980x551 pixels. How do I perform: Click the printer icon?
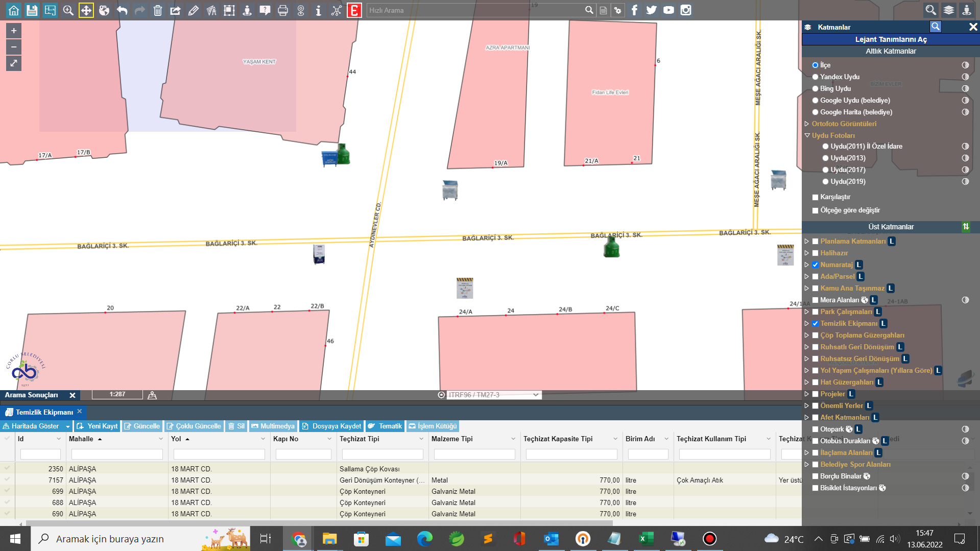(x=282, y=10)
